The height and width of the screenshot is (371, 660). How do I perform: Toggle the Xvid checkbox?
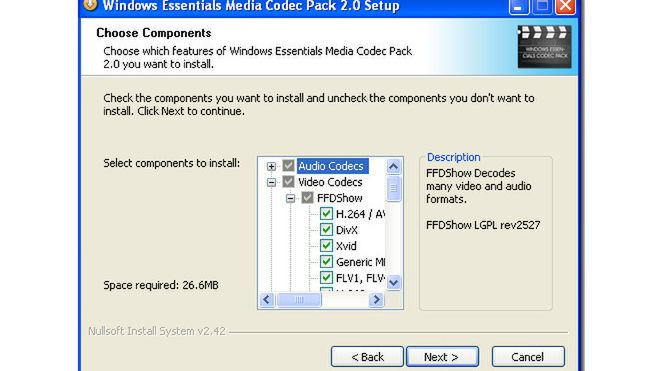tap(326, 246)
